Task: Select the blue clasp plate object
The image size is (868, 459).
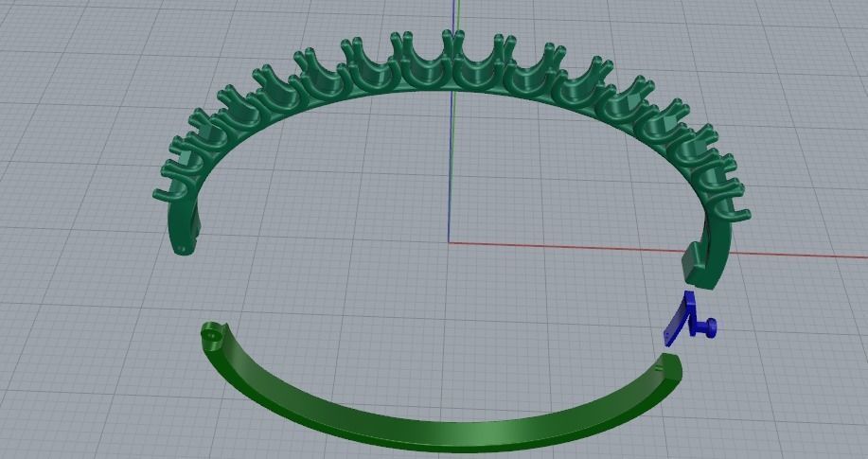Action: coord(678,320)
